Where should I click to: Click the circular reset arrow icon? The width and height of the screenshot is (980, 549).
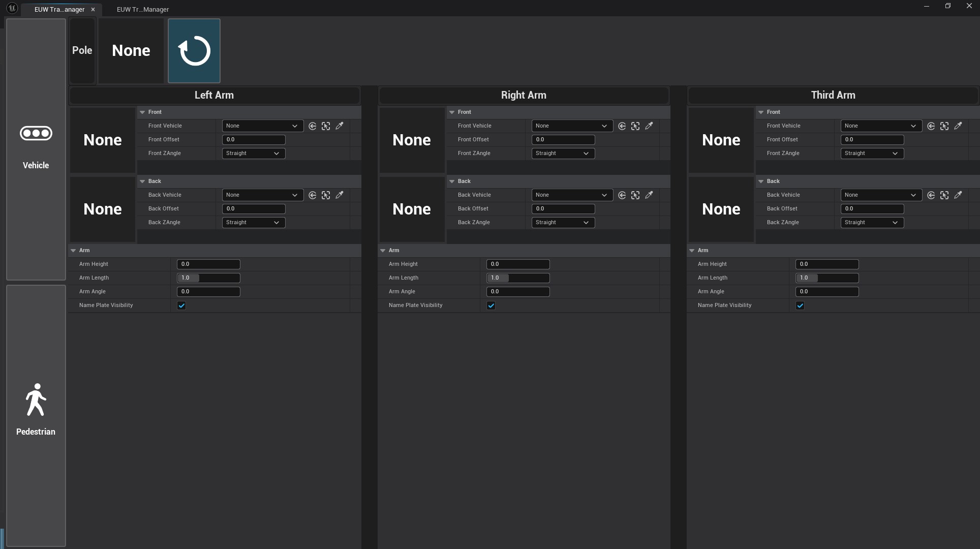click(194, 51)
